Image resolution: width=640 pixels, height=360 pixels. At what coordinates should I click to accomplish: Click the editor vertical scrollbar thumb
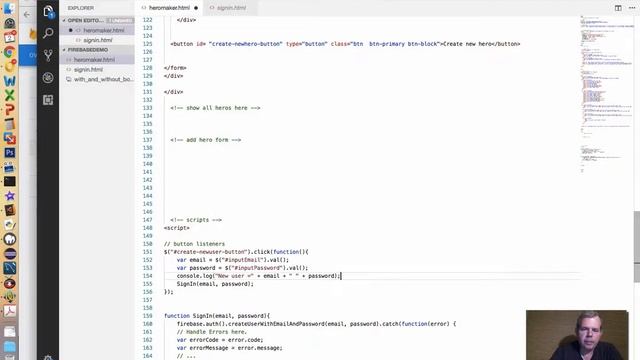(637, 247)
